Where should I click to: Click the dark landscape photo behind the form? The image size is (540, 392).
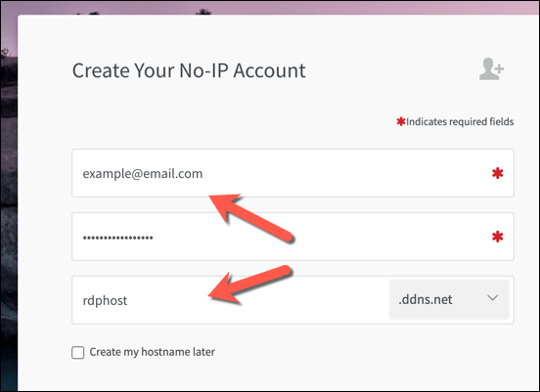(9, 220)
